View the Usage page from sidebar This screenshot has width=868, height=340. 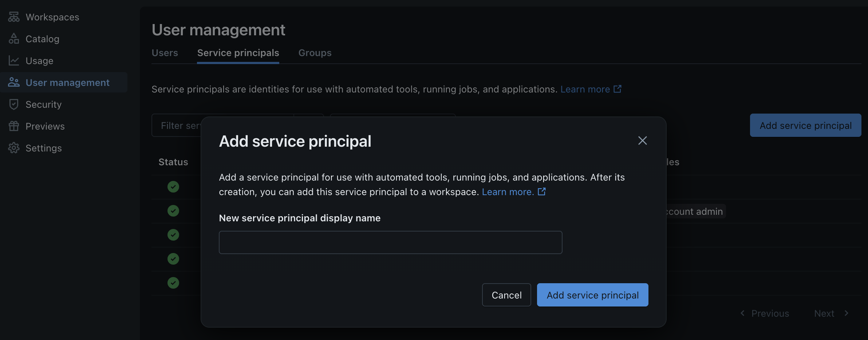pos(39,60)
